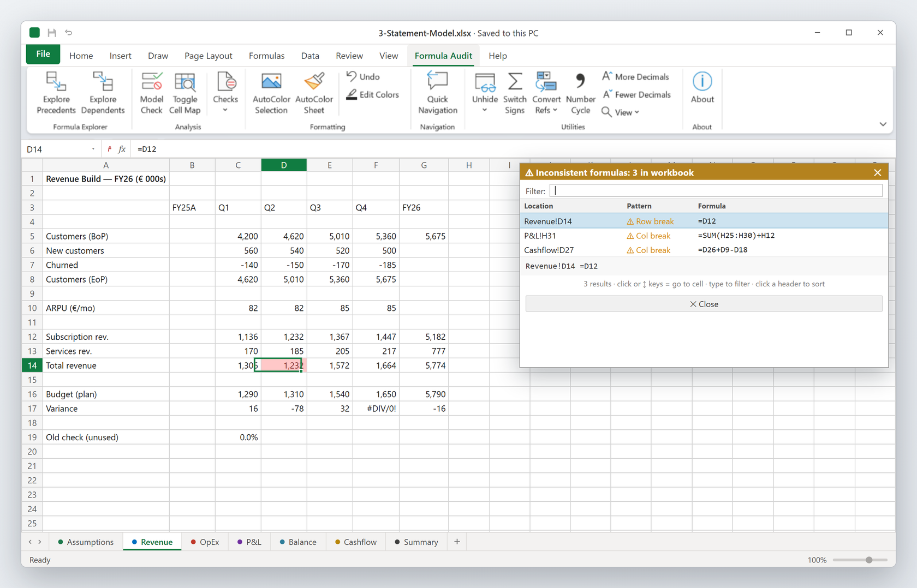Click the Revenue Build title cell
This screenshot has width=917, height=588.
[106, 179]
